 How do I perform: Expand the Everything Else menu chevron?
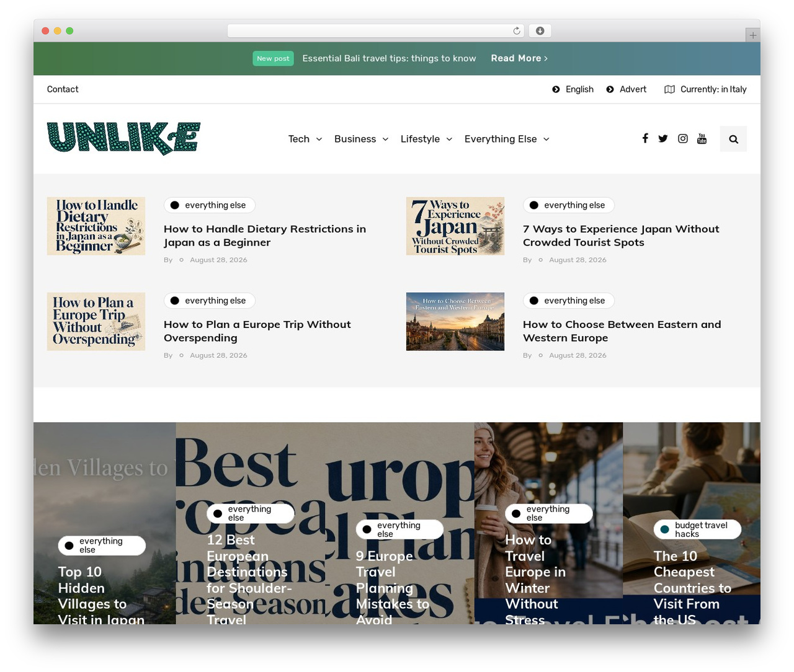546,139
